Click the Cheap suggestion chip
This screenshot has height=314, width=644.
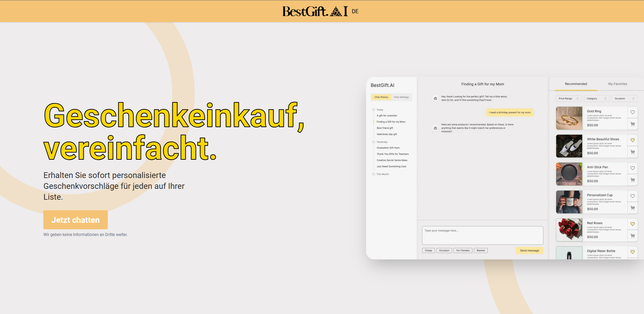tap(428, 251)
